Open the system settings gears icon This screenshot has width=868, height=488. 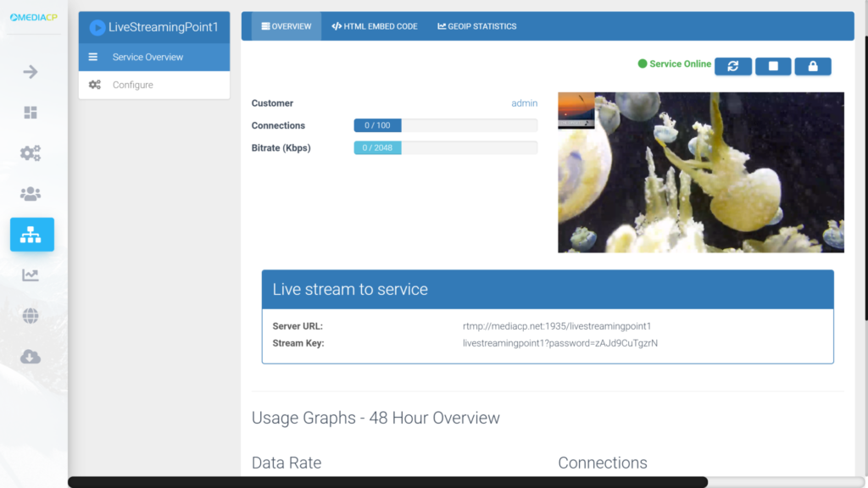tap(31, 152)
